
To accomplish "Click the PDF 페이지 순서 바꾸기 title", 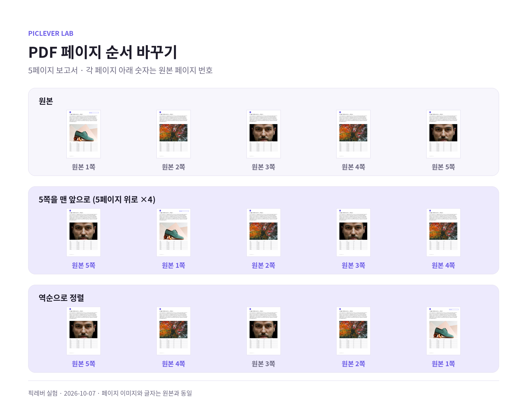I will point(103,52).
